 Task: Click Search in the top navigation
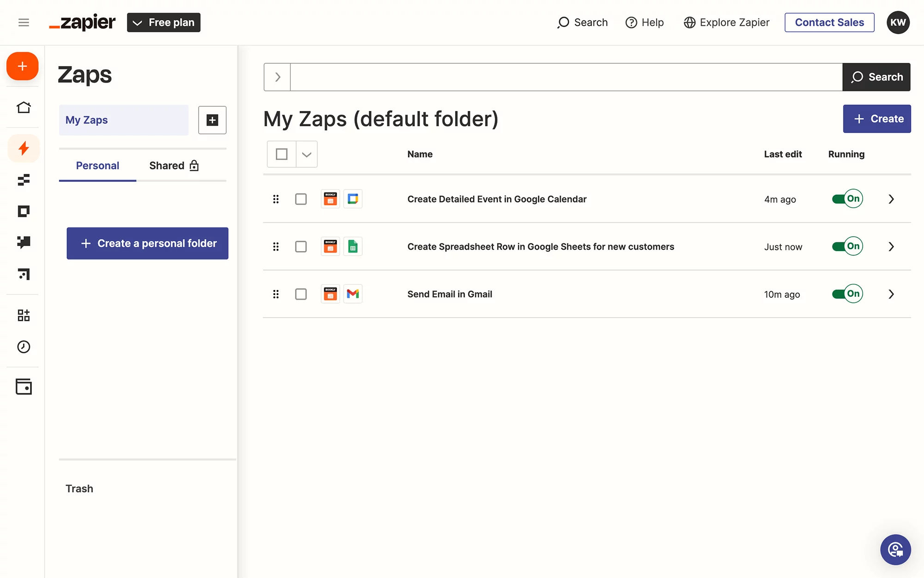[583, 22]
